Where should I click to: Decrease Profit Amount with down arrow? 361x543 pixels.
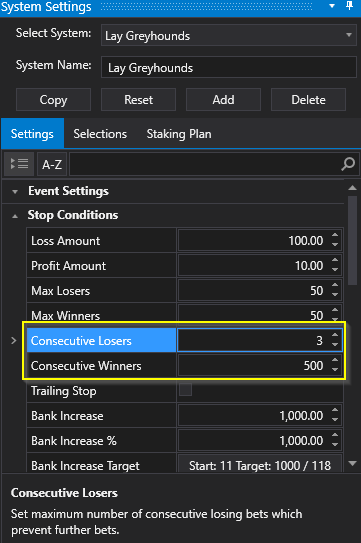[335, 269]
